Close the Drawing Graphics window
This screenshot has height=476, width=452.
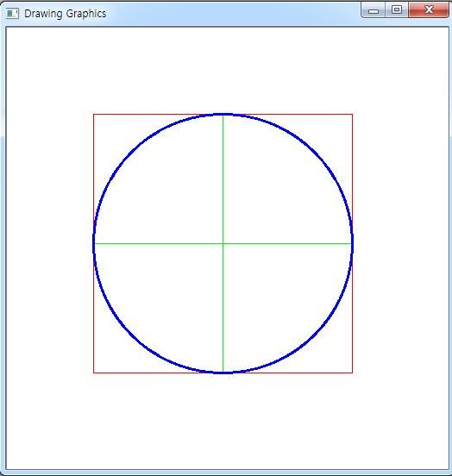pyautogui.click(x=429, y=10)
